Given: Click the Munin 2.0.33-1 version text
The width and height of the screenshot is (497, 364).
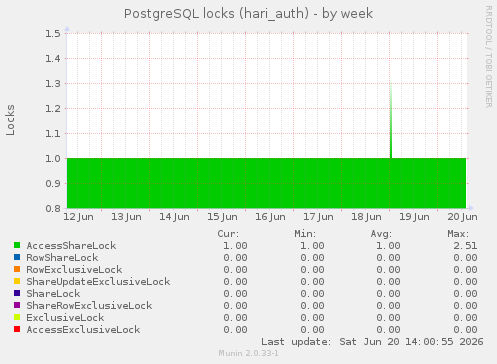Looking at the screenshot, I should click(248, 353).
